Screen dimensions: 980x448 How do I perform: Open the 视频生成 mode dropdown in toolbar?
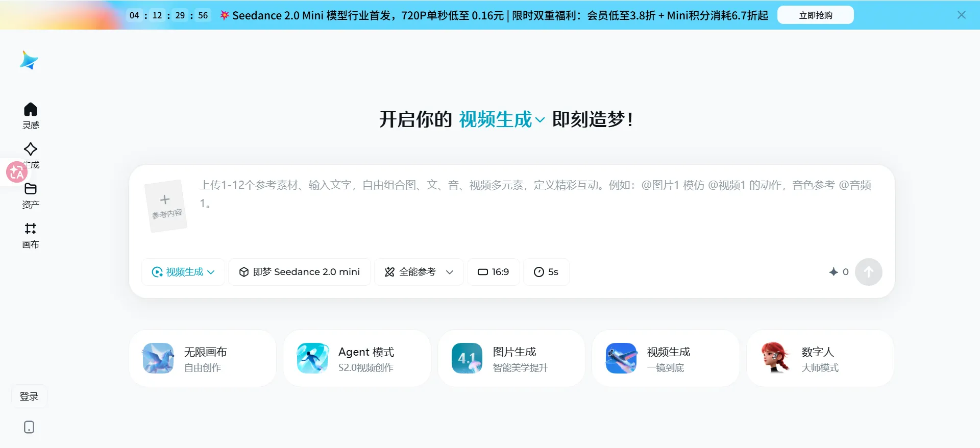pos(183,272)
